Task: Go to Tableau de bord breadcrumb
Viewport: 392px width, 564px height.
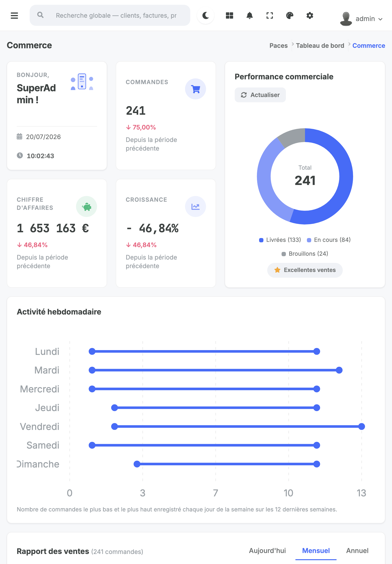Action: click(320, 46)
